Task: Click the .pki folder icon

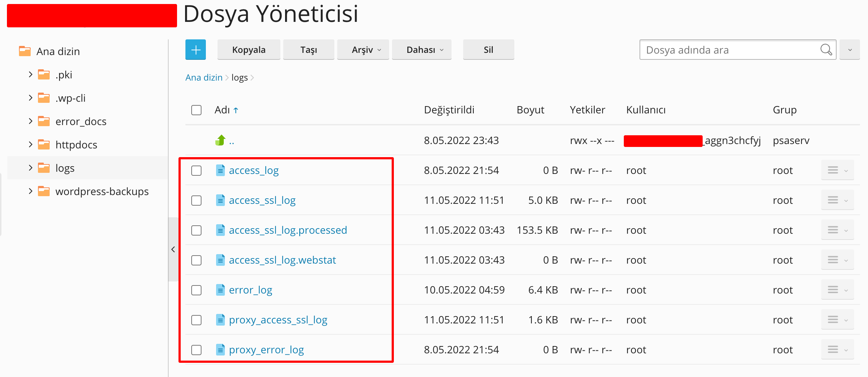Action: tap(44, 74)
